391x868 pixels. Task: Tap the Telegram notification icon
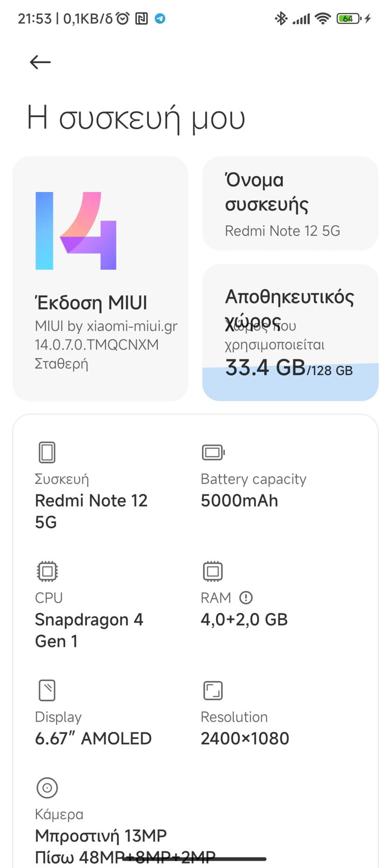[x=160, y=19]
